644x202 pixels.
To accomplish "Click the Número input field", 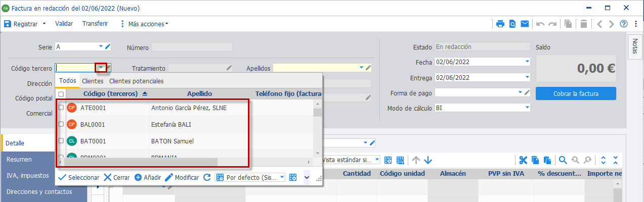I will tap(192, 47).
